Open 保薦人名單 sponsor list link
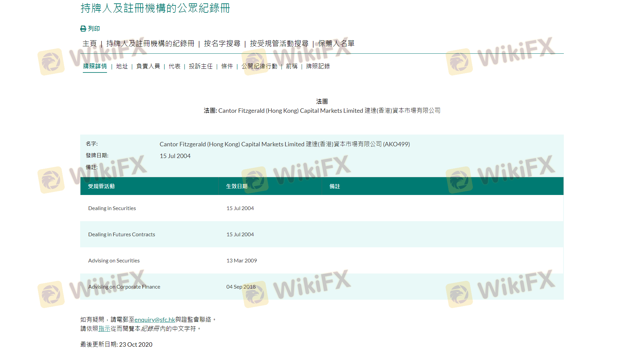 336,44
